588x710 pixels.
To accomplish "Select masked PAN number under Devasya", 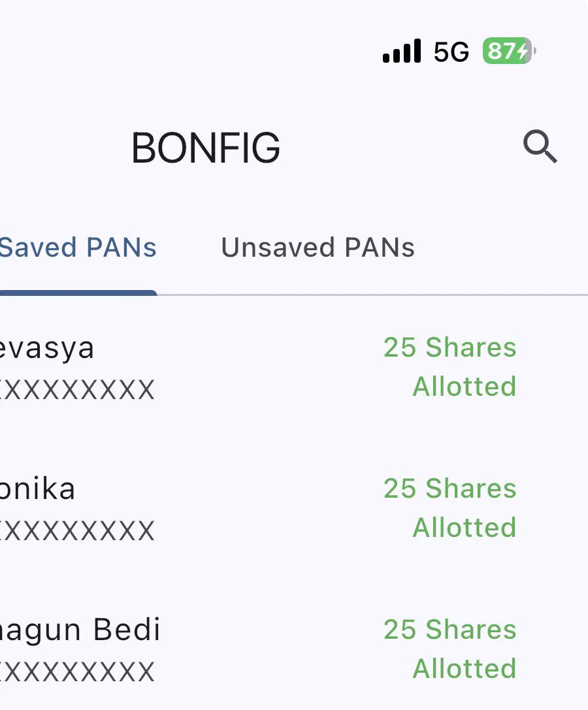I will pyautogui.click(x=77, y=390).
